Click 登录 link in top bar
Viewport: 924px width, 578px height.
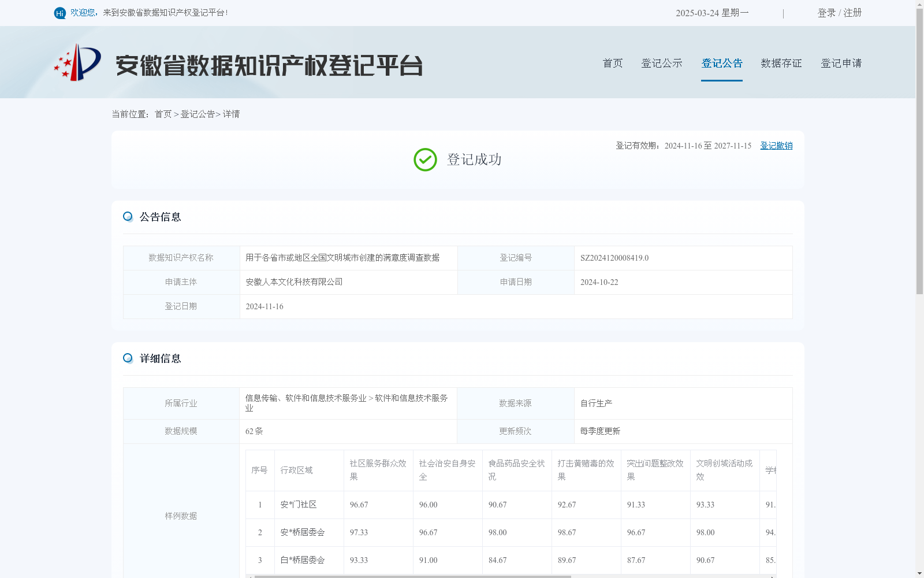click(x=826, y=13)
